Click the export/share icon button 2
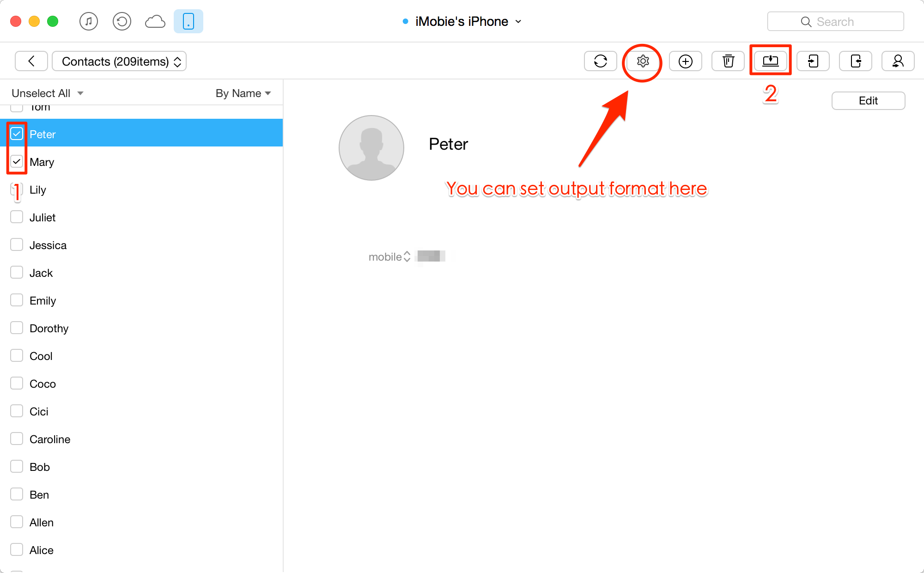 (x=770, y=61)
